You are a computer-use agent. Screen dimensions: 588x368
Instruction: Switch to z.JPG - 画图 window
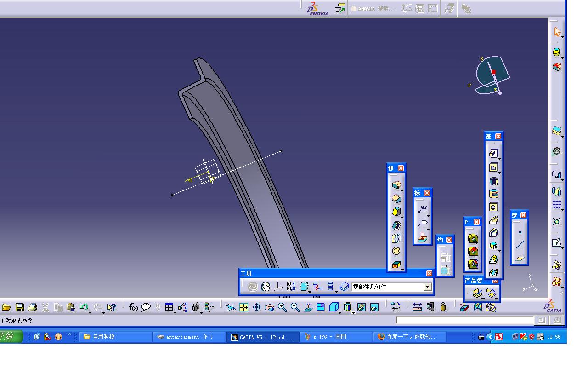[x=336, y=337]
